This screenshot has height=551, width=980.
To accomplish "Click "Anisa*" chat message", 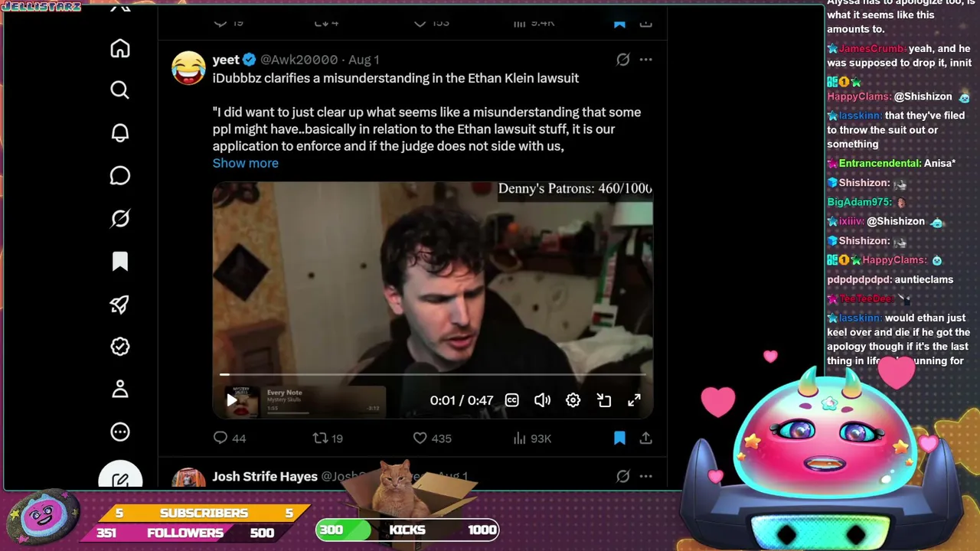I will [x=940, y=163].
